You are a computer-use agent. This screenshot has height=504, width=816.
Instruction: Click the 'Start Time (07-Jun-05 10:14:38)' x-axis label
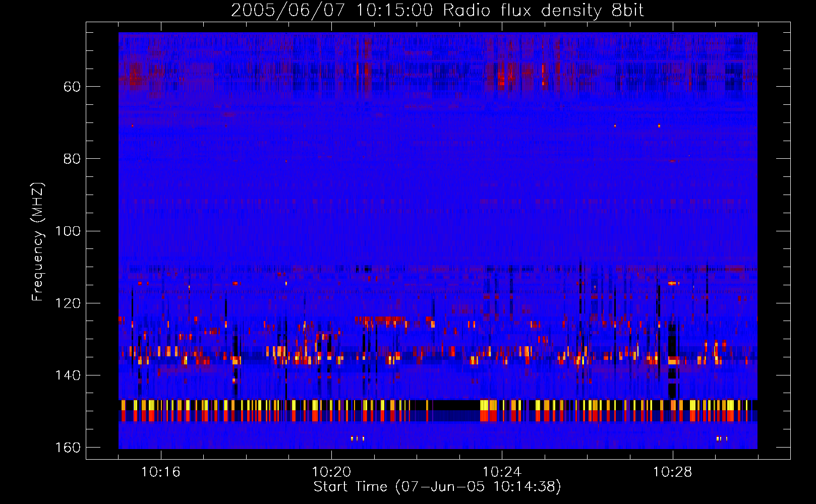pyautogui.click(x=437, y=487)
